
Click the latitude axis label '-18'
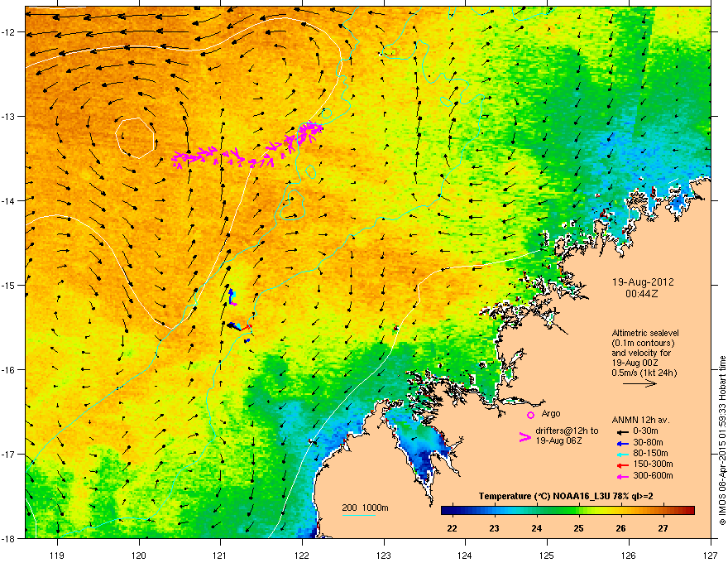[x=9, y=538]
